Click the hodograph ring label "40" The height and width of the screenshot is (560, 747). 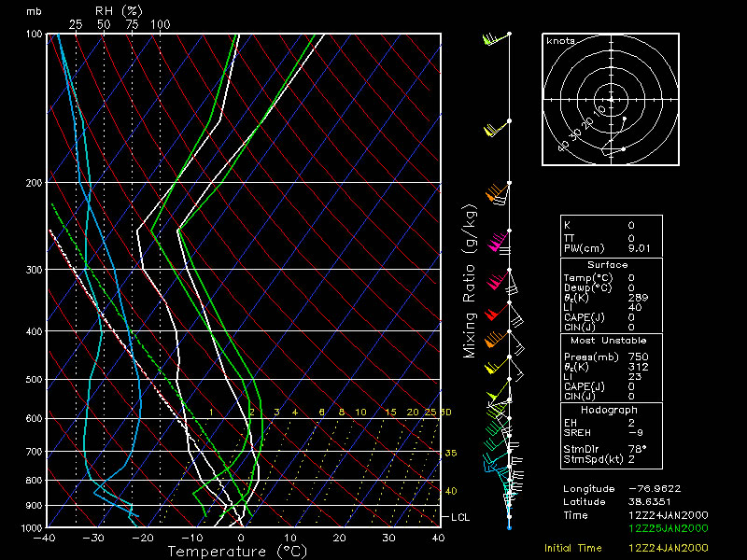click(564, 146)
